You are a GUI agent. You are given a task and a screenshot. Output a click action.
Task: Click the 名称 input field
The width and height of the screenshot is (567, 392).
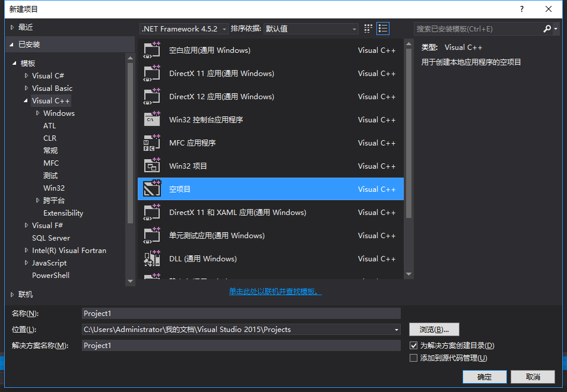pos(241,313)
